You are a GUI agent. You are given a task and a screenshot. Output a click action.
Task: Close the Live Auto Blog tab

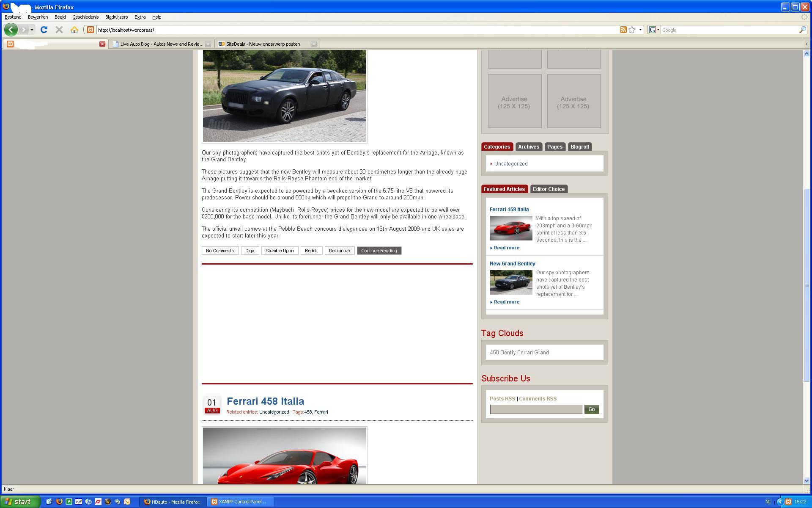coord(208,44)
